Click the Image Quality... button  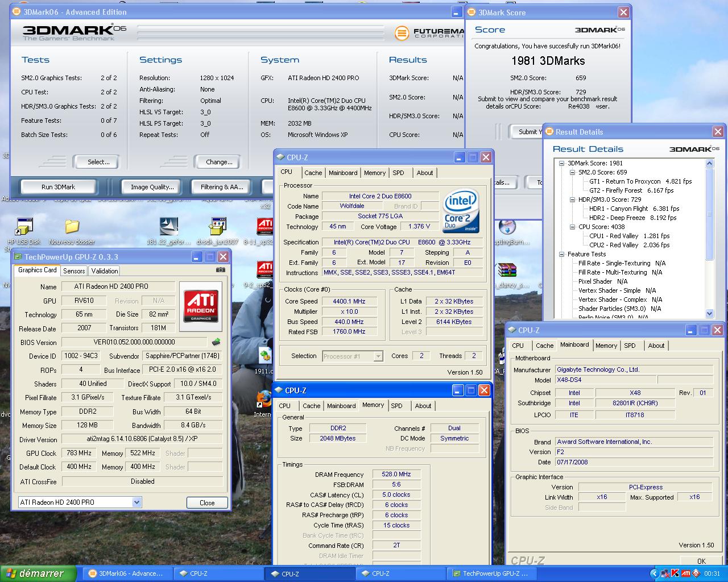pyautogui.click(x=152, y=187)
